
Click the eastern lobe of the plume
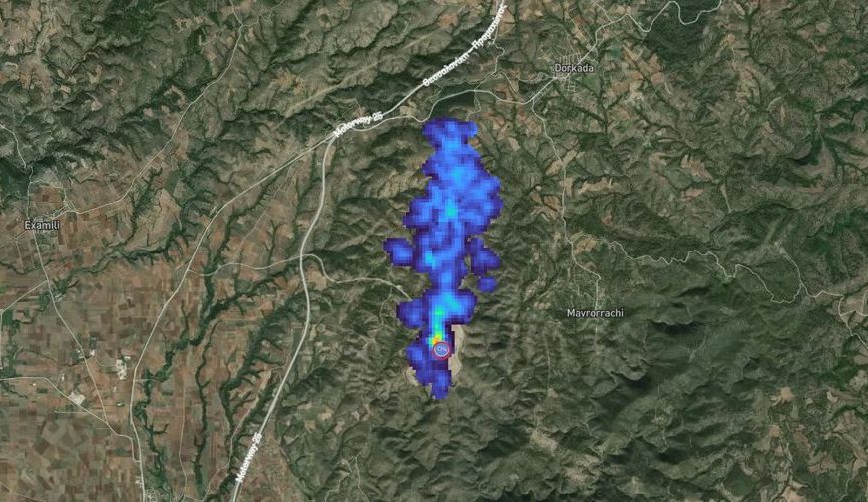[484, 256]
